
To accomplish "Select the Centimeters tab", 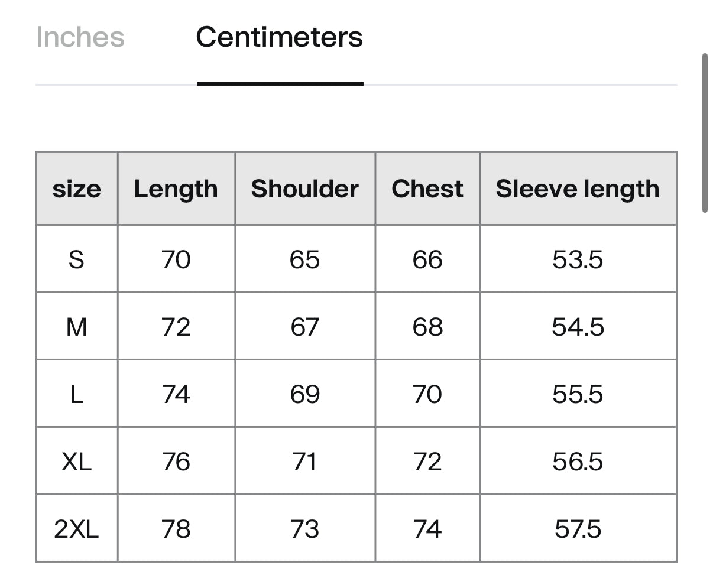I will tap(280, 37).
